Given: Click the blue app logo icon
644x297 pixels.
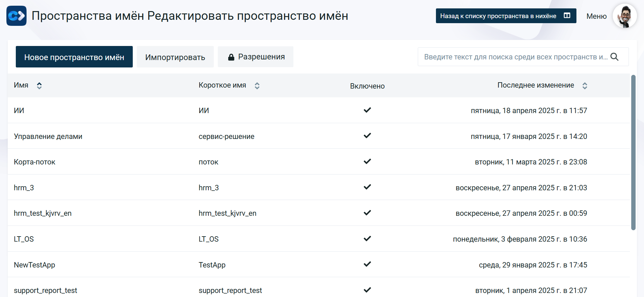Looking at the screenshot, I should coord(16,16).
